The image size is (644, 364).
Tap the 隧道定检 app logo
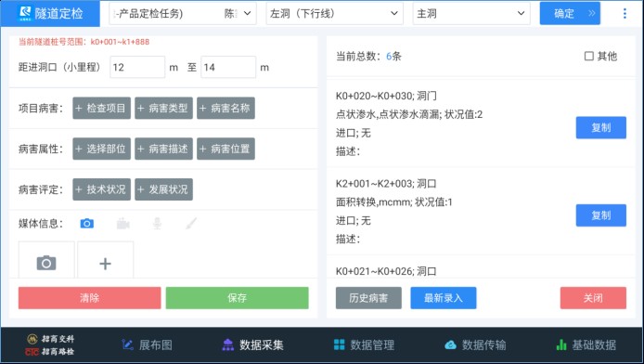point(50,14)
